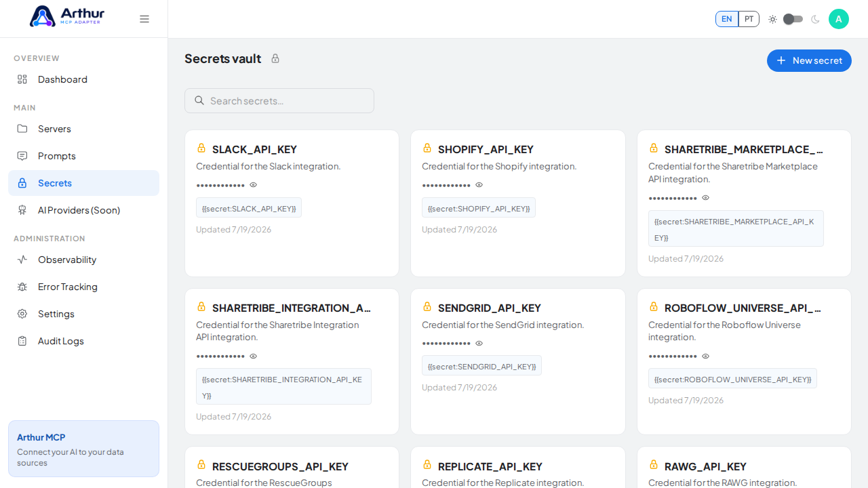
Task: Show the SHARETRIBE_INTEGRATION secret value
Action: [x=254, y=356]
